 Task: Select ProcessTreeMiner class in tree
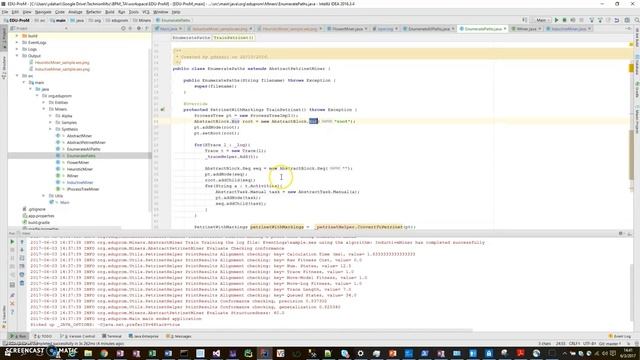tap(83, 189)
